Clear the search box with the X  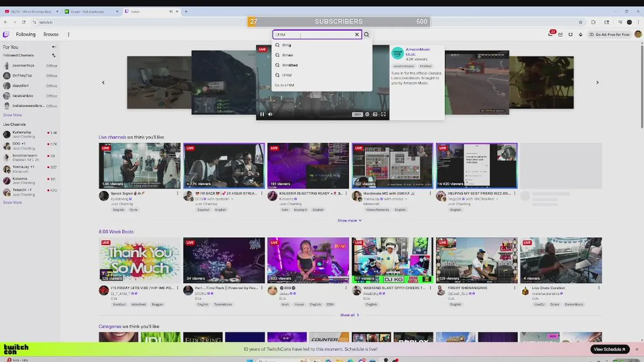point(357,35)
